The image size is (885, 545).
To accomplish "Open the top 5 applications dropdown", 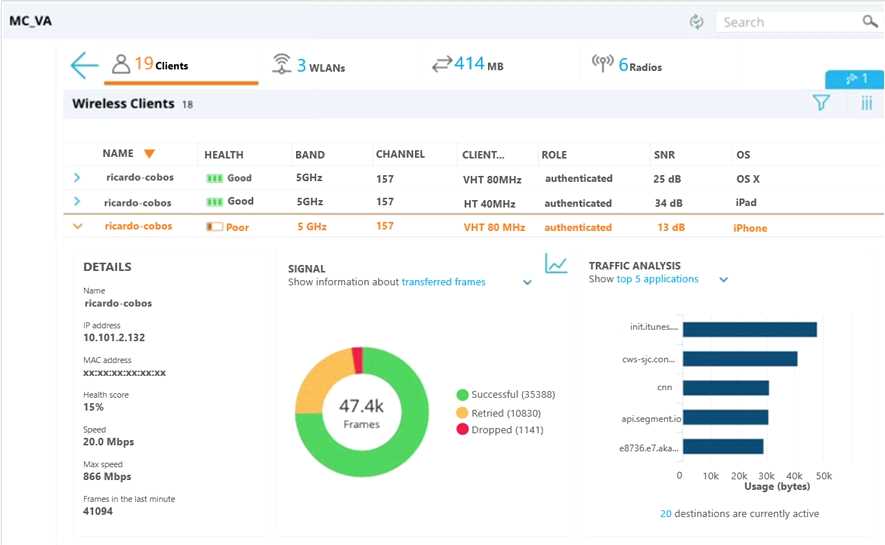I will click(x=724, y=280).
